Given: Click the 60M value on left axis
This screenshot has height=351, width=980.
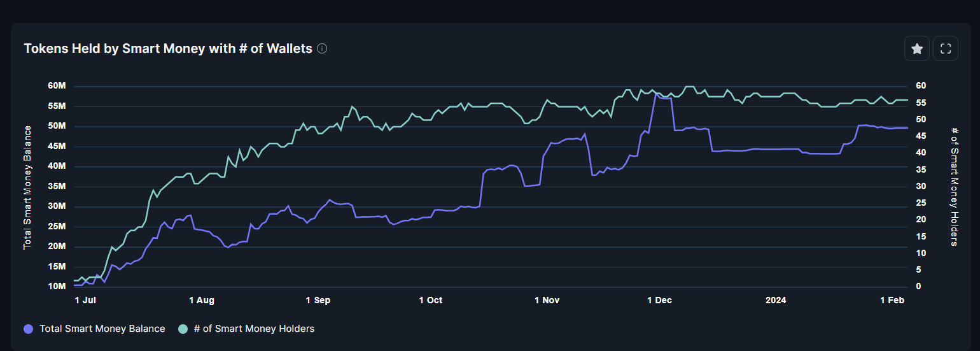Looking at the screenshot, I should pos(57,86).
